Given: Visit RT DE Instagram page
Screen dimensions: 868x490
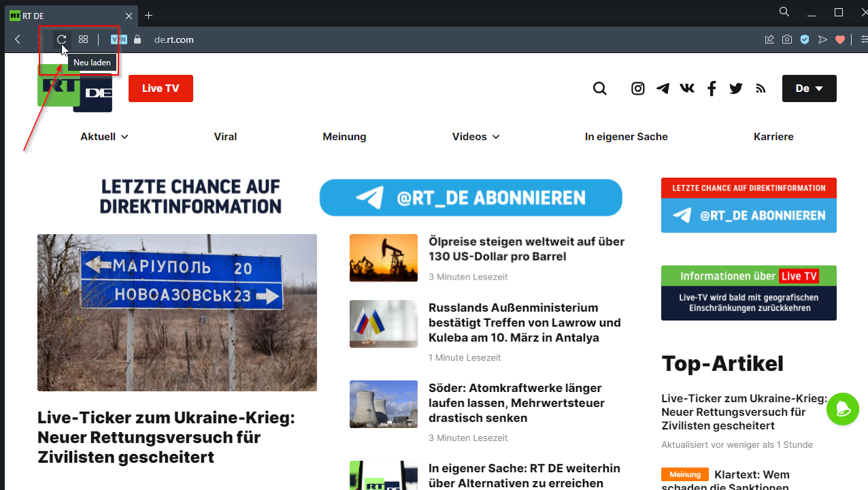Looking at the screenshot, I should 637,88.
